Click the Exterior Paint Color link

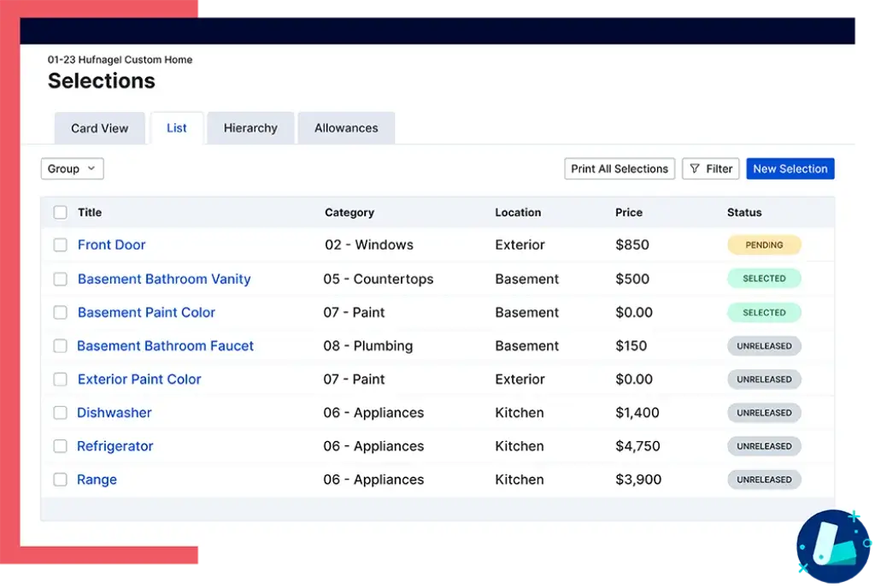pyautogui.click(x=139, y=379)
